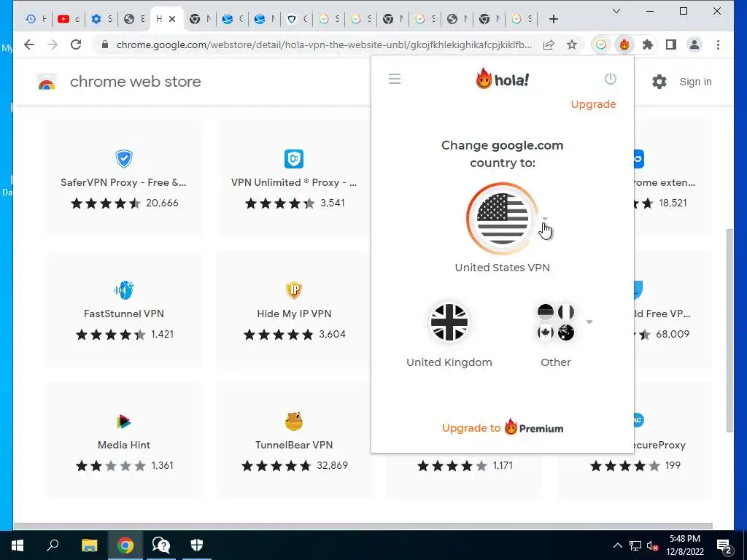Image resolution: width=747 pixels, height=560 pixels.
Task: Click the Hola logo in popup
Action: (502, 79)
